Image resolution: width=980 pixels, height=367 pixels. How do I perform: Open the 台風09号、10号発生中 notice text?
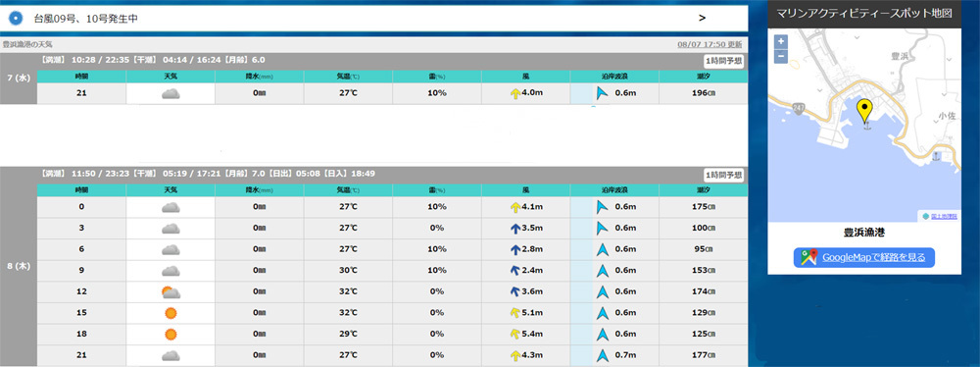(85, 19)
